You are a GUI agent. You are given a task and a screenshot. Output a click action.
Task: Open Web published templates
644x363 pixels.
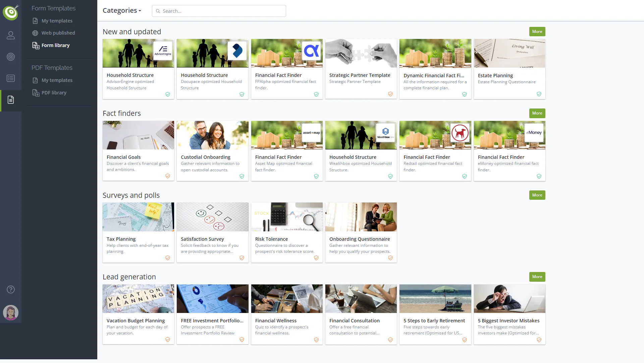pyautogui.click(x=58, y=33)
